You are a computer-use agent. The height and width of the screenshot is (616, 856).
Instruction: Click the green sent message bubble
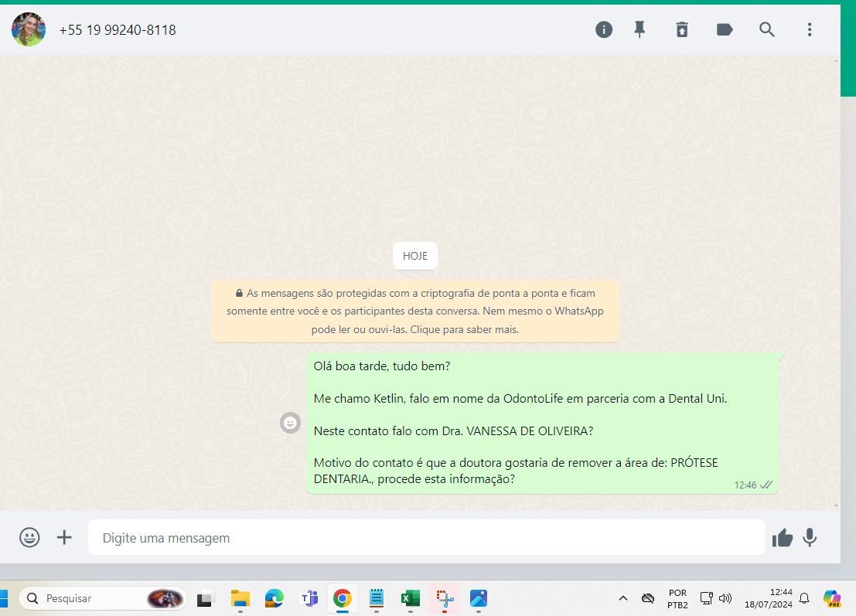coord(543,423)
